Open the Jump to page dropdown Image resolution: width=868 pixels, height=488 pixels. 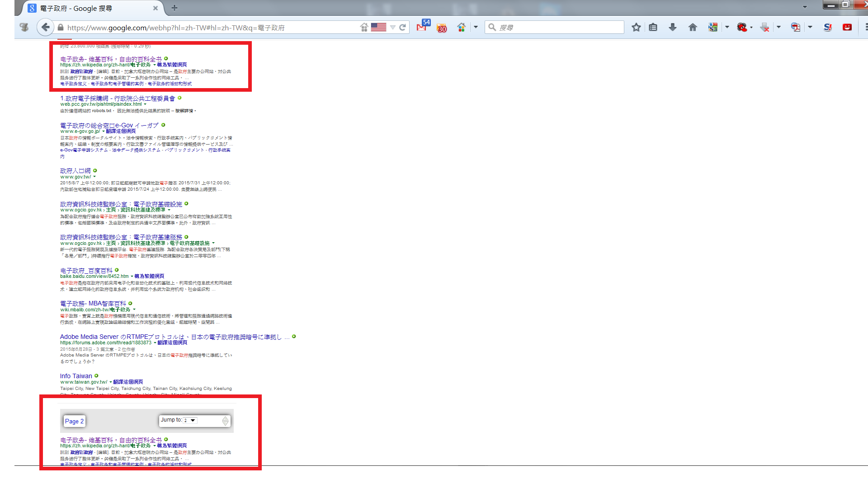pyautogui.click(x=190, y=420)
